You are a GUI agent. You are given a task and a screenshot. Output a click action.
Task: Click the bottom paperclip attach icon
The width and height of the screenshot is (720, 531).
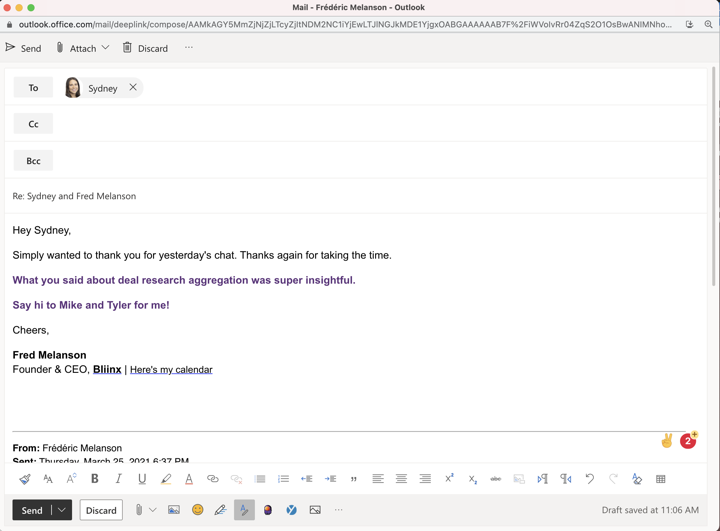[x=139, y=510]
